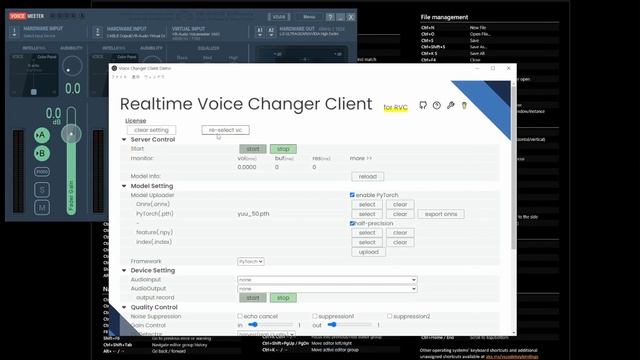640x360 pixels.
Task: Open the AudioInput device dropdown
Action: tap(327, 280)
